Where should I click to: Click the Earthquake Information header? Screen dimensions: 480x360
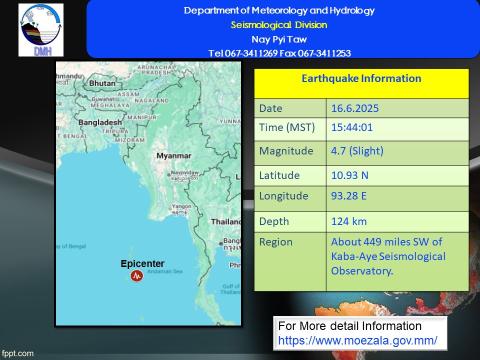361,79
